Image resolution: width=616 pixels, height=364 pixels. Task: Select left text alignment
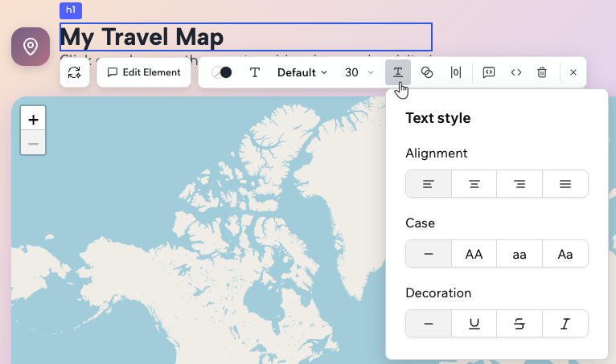pyautogui.click(x=429, y=184)
